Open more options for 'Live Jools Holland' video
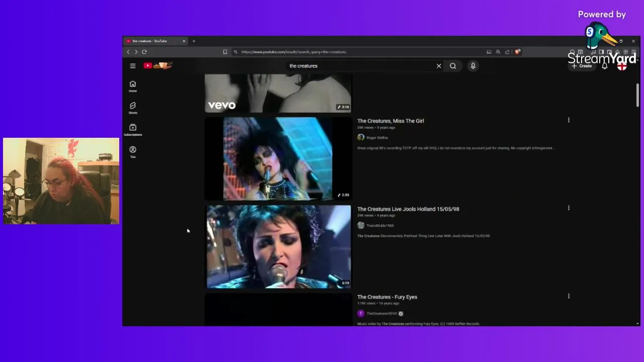 [x=569, y=208]
